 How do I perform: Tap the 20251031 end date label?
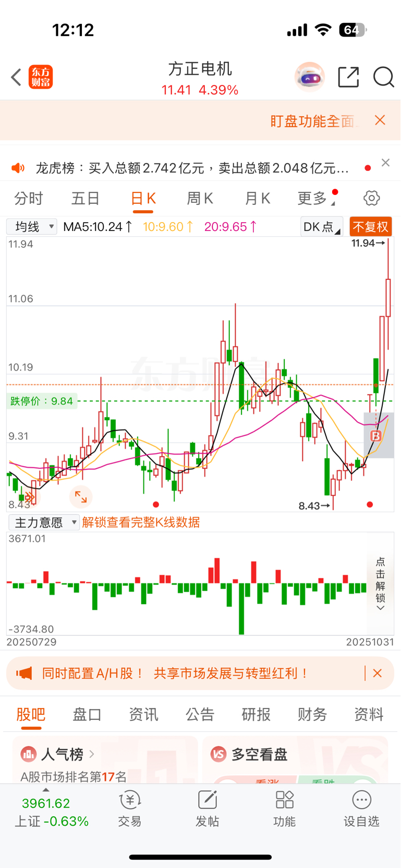(x=370, y=642)
